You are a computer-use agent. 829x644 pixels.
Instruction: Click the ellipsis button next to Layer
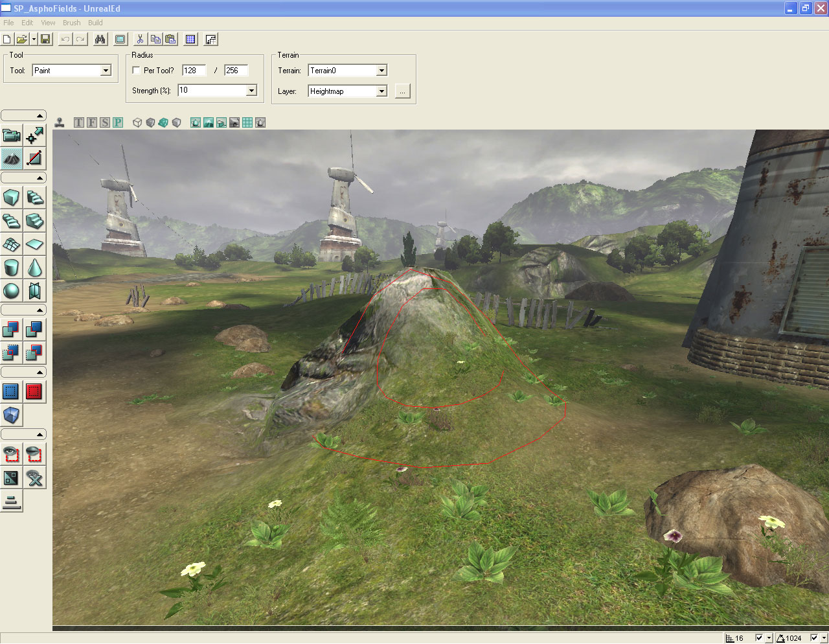[x=402, y=91]
